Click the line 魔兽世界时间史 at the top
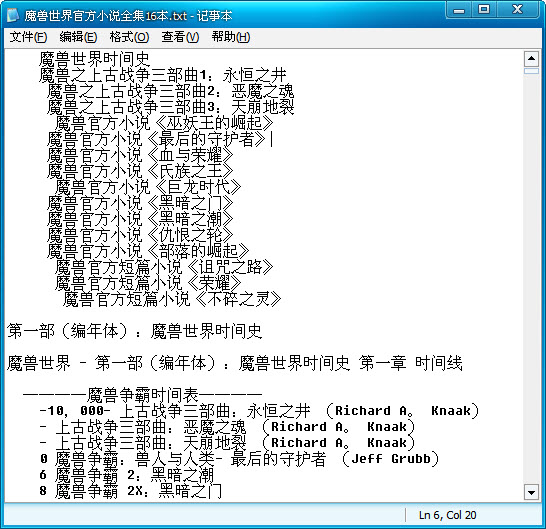546x529 pixels. coord(94,59)
